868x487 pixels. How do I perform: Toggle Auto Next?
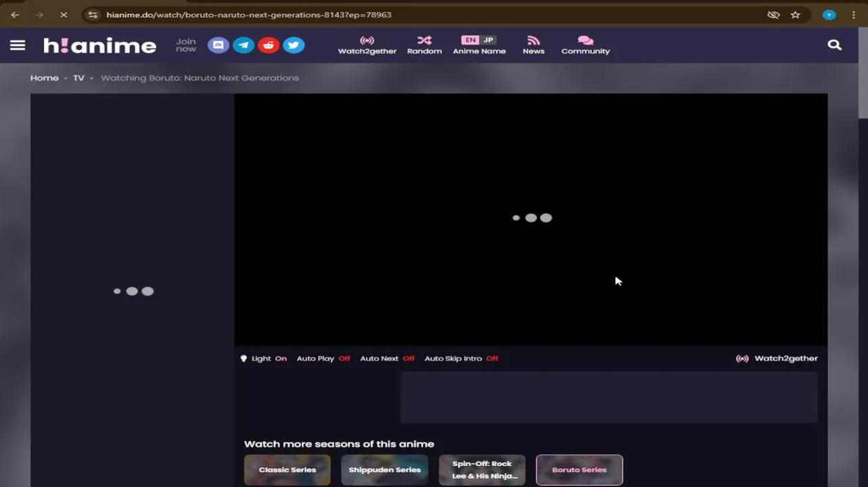[388, 358]
